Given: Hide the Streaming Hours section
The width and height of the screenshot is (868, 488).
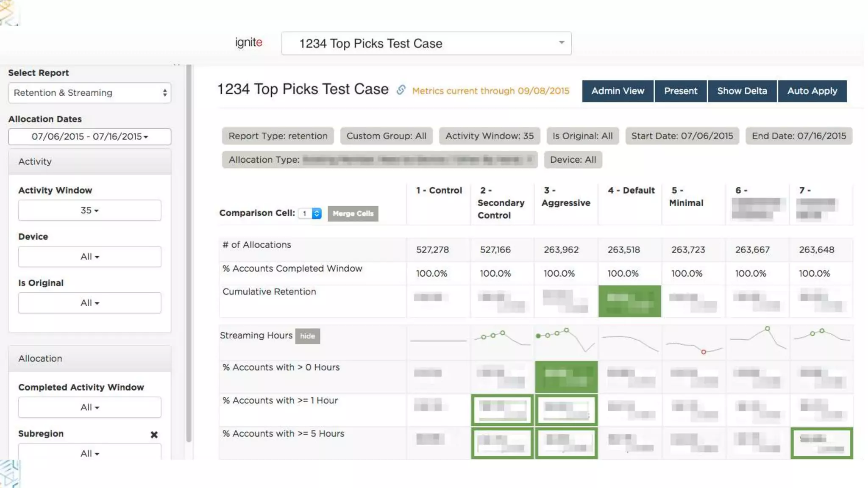Looking at the screenshot, I should [307, 336].
